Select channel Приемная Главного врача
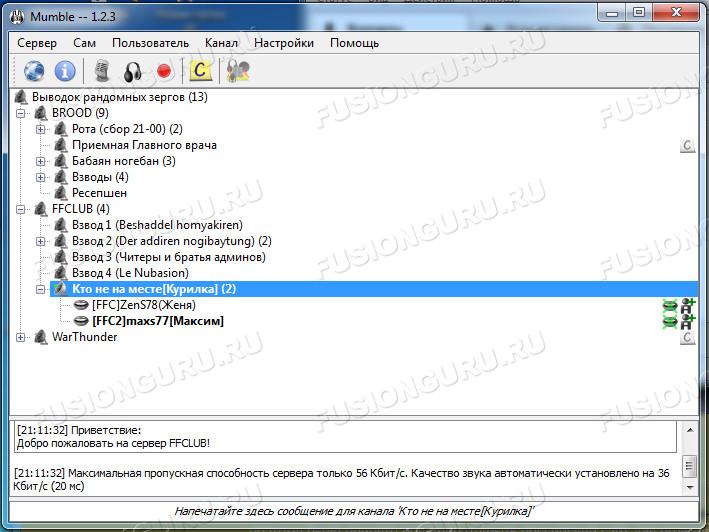 click(144, 145)
